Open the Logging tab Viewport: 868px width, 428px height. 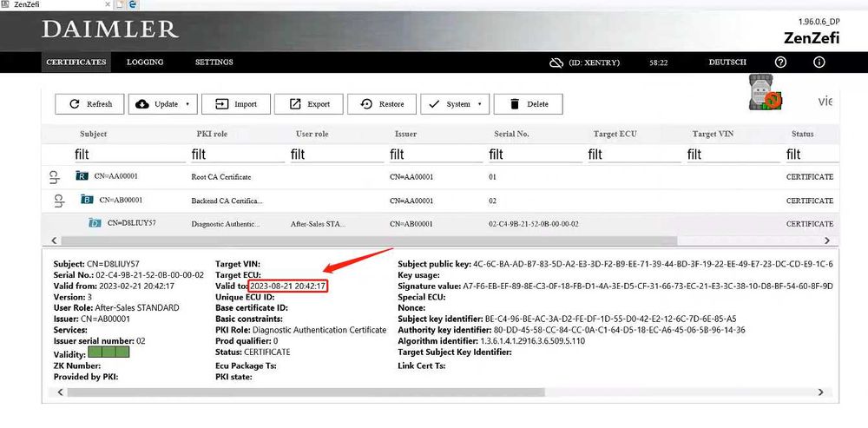144,62
